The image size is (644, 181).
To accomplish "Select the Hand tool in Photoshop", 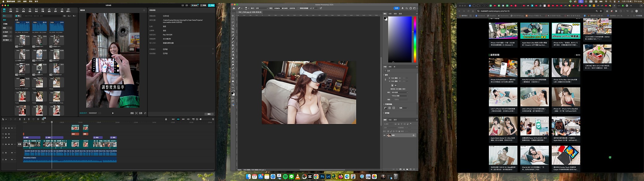I will [x=233, y=81].
